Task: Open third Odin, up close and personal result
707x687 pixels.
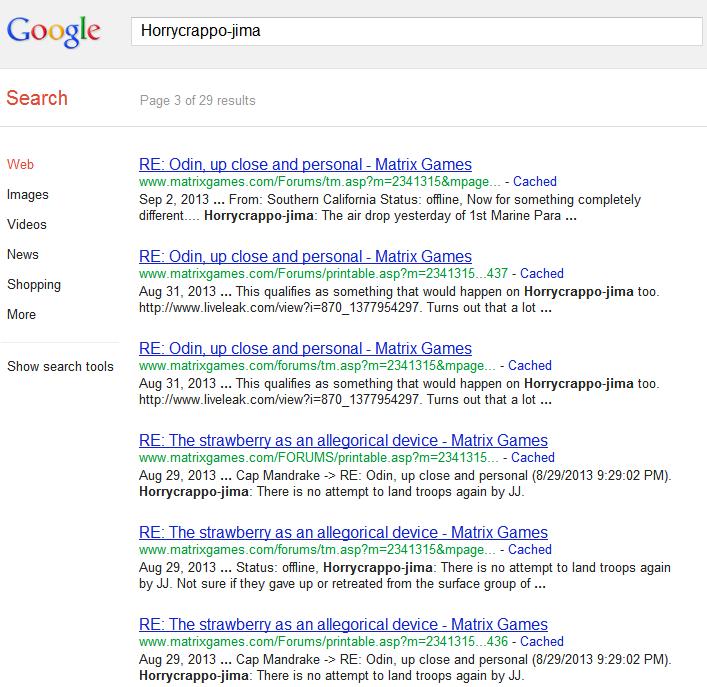Action: (305, 348)
